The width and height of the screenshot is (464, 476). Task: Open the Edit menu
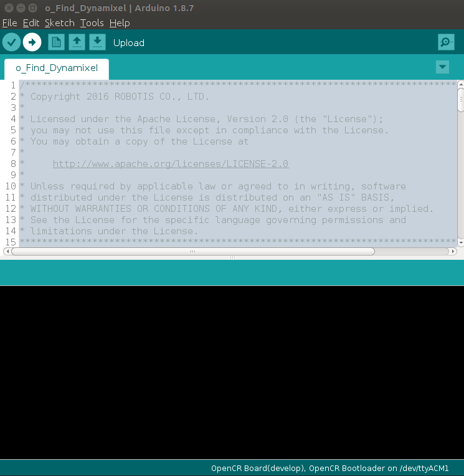31,23
